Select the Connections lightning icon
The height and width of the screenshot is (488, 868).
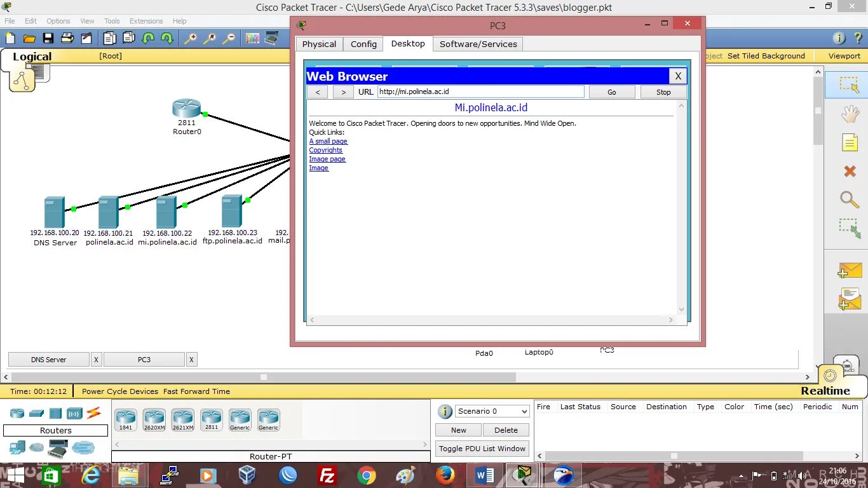[x=94, y=413]
